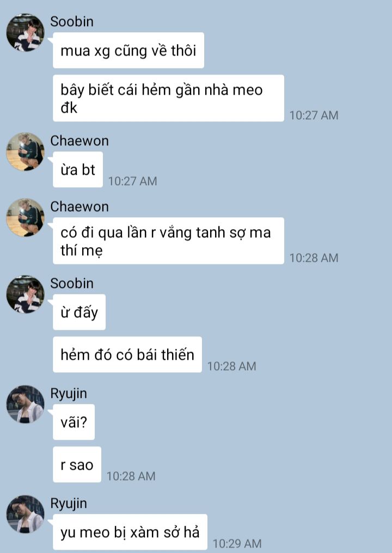The height and width of the screenshot is (553, 392).
Task: Tap Chaewon's avatar beside 'có đi qua lần r'
Action: (x=26, y=218)
